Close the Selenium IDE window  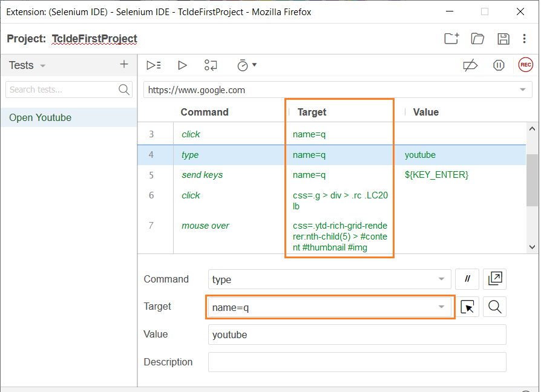[x=520, y=11]
